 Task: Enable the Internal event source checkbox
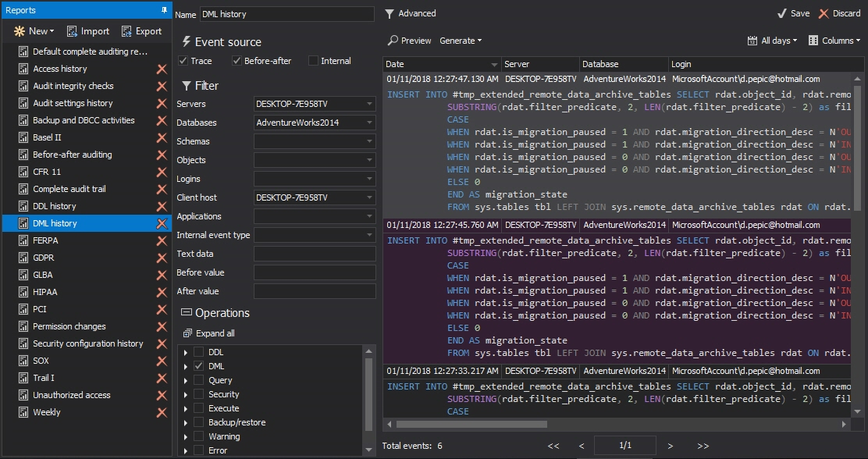[313, 61]
